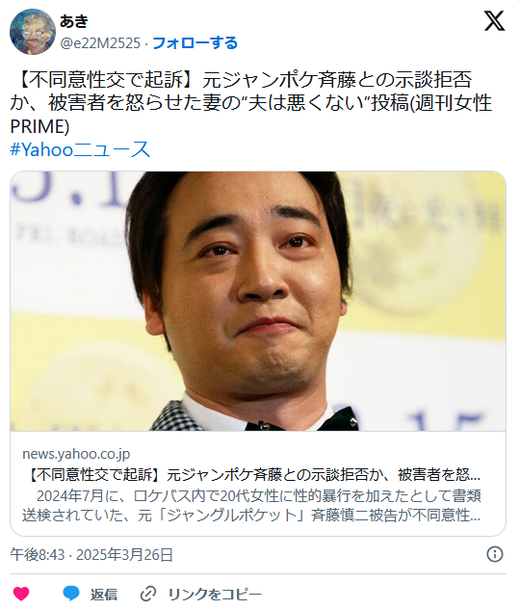Click the X logo icon
Viewport: 520px width, 610px height.
pos(494,21)
